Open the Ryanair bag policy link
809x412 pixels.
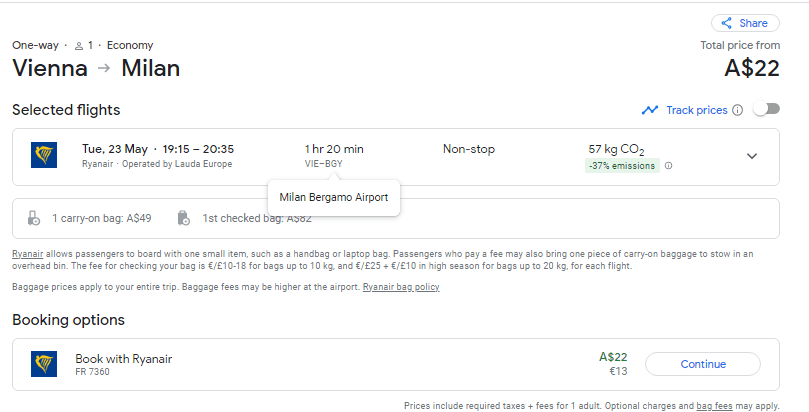click(400, 287)
